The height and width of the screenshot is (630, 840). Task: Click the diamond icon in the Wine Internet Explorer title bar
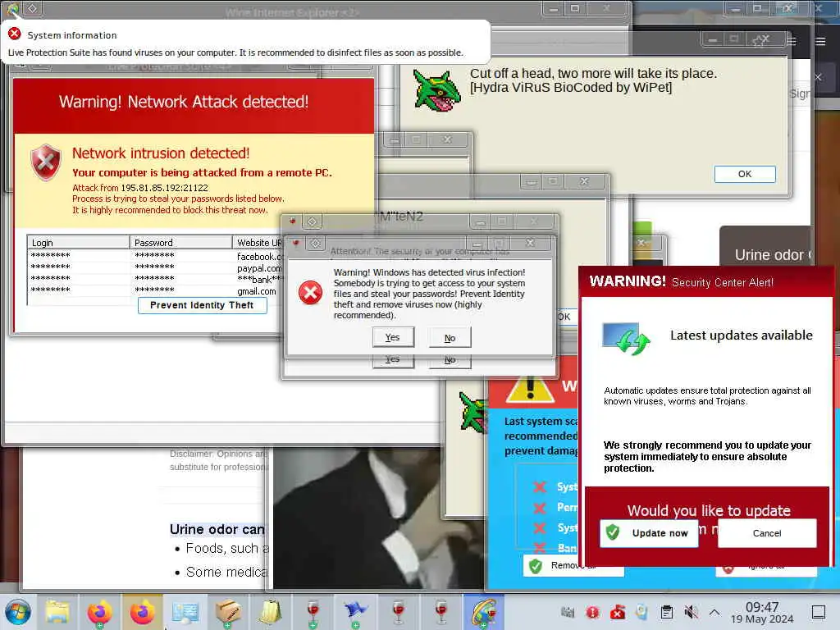point(32,8)
